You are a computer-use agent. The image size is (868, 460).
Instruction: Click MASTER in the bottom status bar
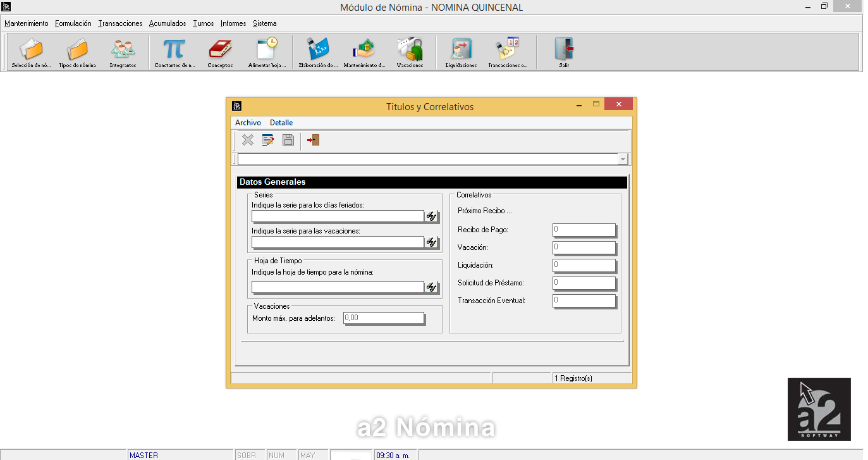click(144, 456)
